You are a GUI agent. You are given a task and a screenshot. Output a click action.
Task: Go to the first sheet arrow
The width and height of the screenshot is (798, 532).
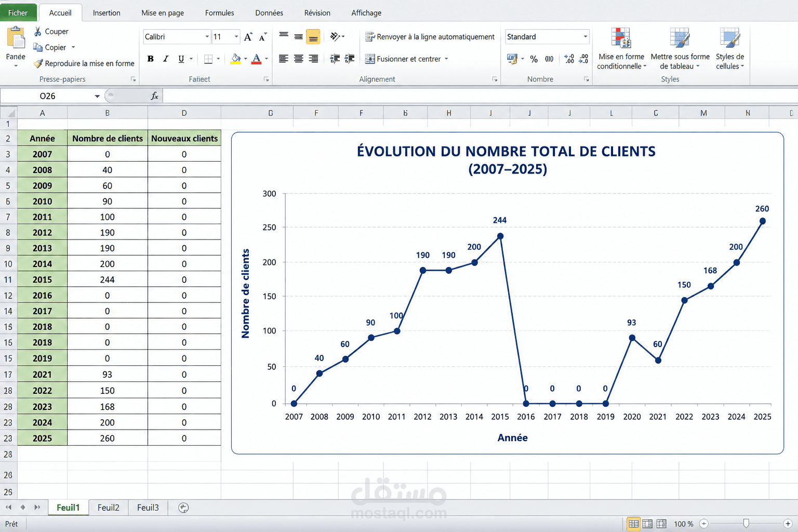(8, 507)
